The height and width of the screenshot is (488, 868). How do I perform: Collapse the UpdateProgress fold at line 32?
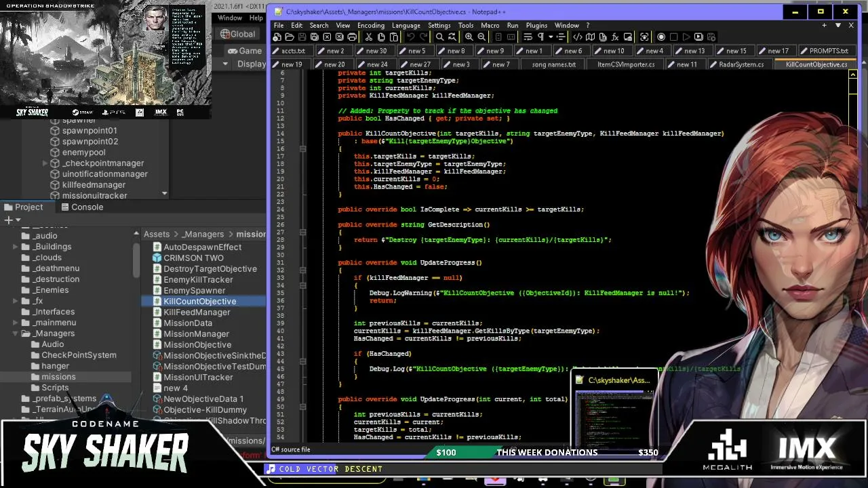[302, 270]
